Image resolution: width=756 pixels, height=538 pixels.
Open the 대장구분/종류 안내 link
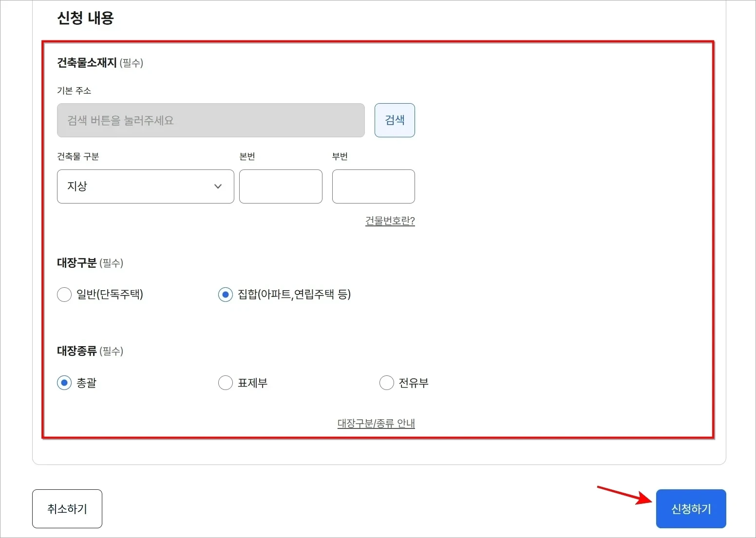(x=376, y=423)
